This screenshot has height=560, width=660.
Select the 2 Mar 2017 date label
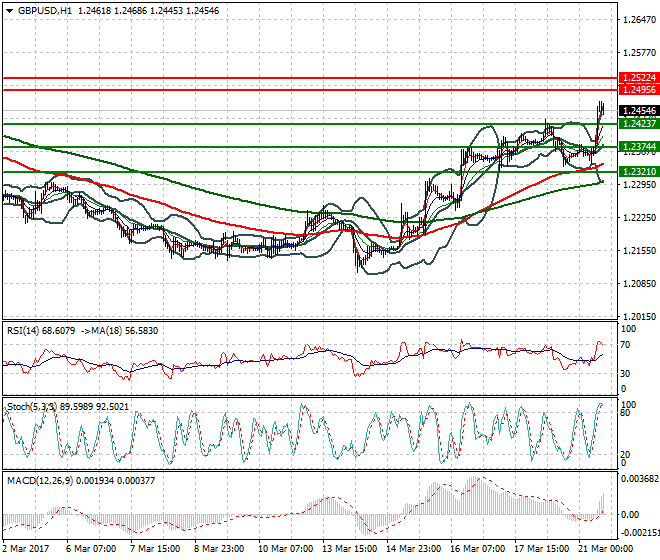[x=26, y=549]
